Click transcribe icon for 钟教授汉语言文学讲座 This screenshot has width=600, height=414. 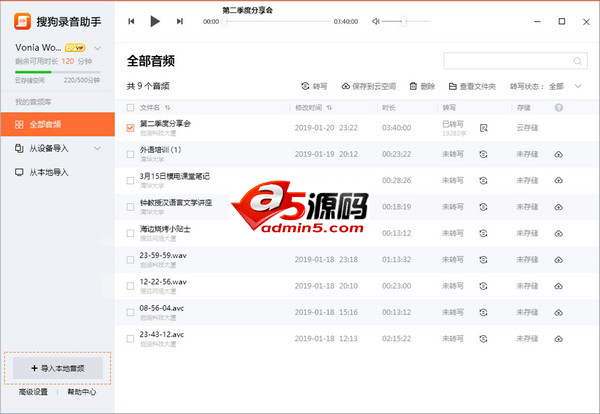point(484,207)
